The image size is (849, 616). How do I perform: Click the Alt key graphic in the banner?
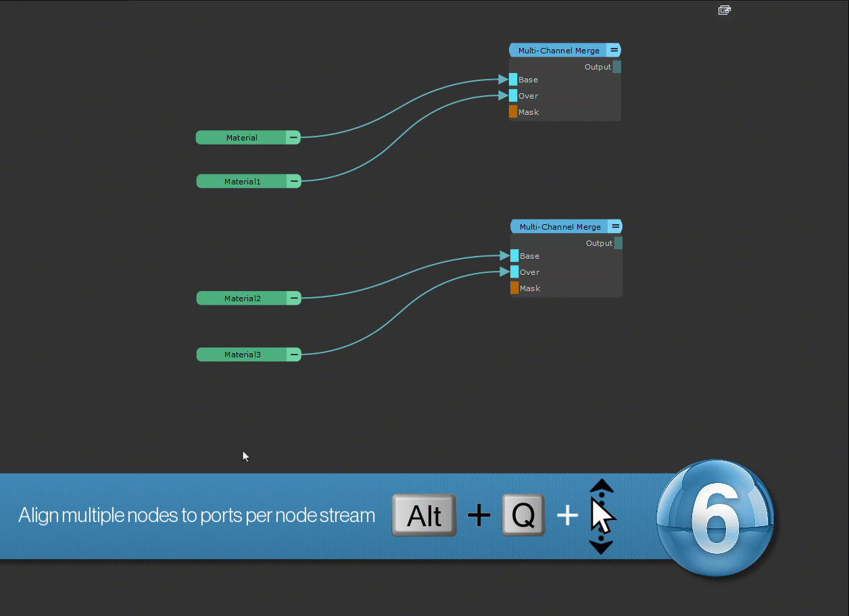click(x=424, y=516)
